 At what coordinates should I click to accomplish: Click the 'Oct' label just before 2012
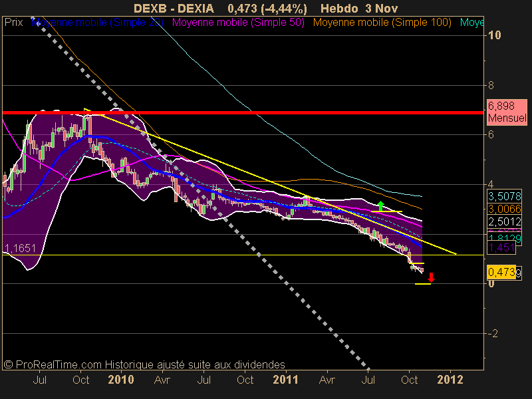409,379
